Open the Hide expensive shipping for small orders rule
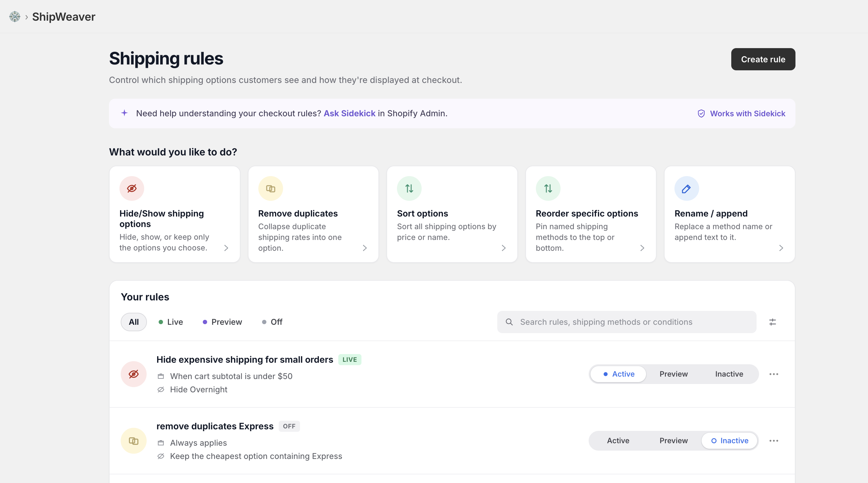 coord(245,359)
